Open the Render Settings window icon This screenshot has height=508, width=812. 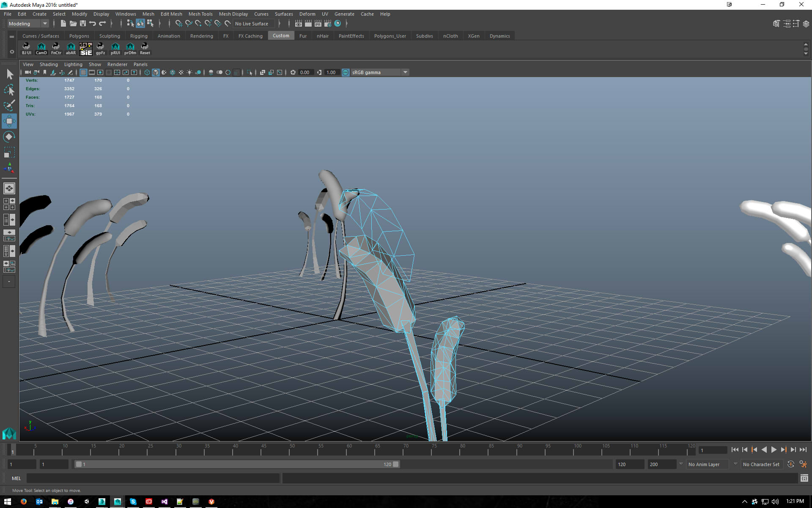327,23
